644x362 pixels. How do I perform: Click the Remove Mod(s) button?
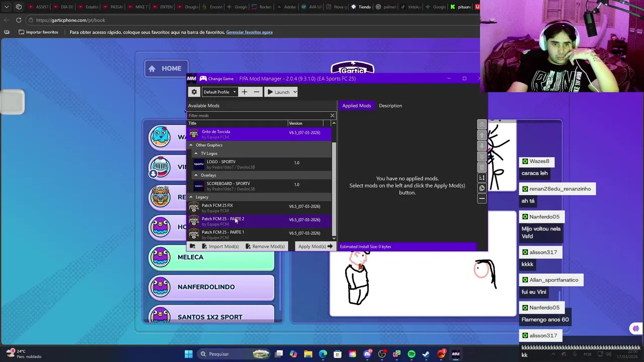click(x=265, y=246)
